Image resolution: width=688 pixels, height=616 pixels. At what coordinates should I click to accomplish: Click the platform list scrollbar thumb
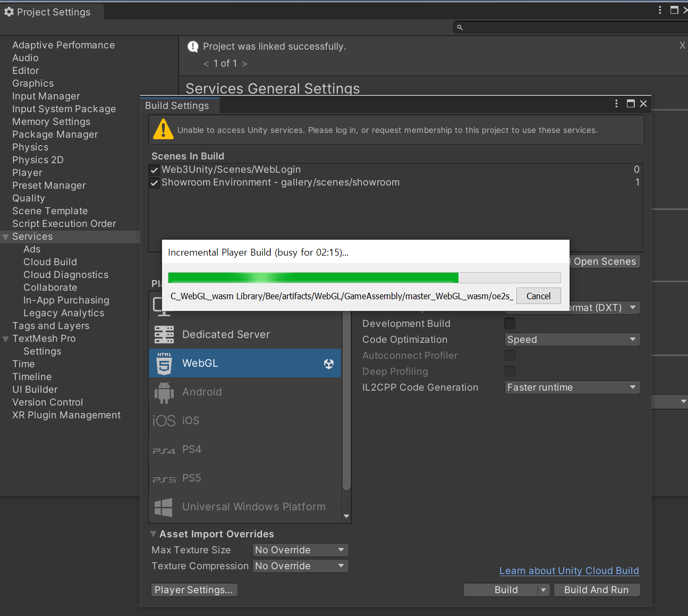click(x=346, y=400)
